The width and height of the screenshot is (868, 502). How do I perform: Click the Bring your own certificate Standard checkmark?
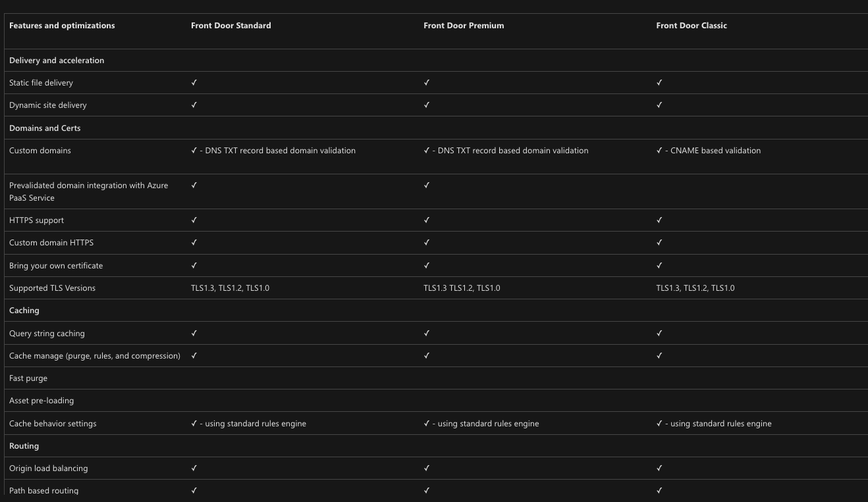pos(194,266)
